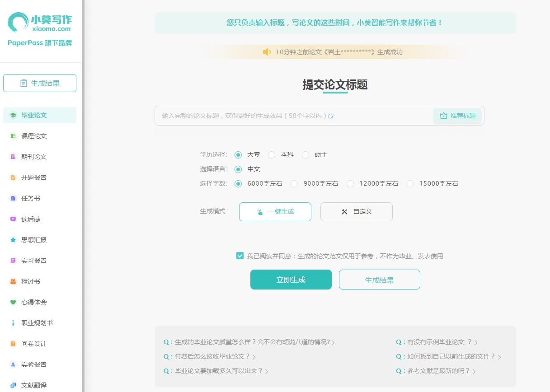Click the flask icon beside 实验报告
The width and height of the screenshot is (550, 392).
coord(13,364)
